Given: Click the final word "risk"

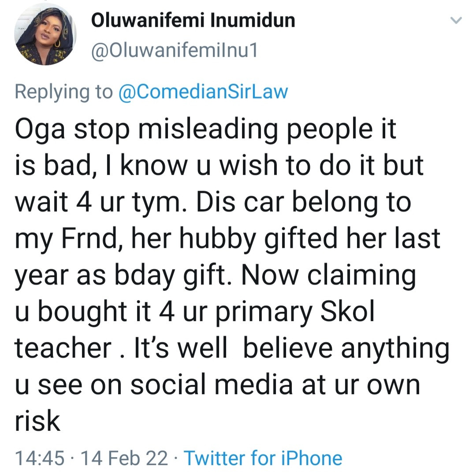Looking at the screenshot, I should [37, 421].
